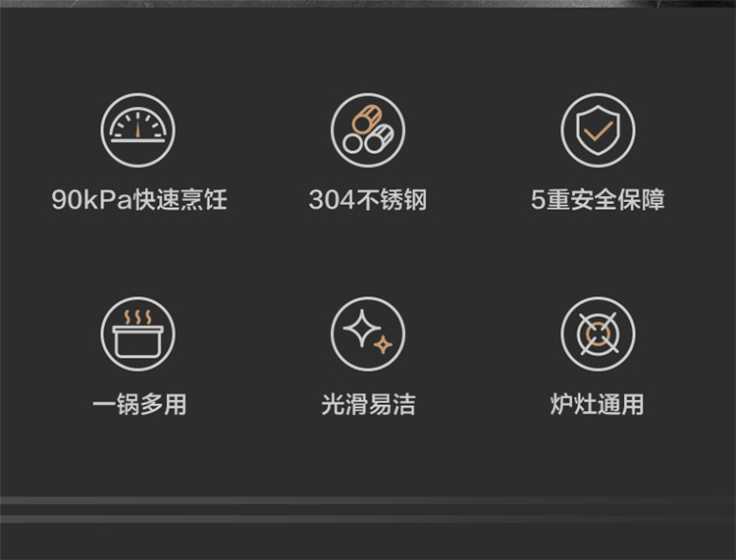
Task: Tap the orange ring in the burner icon
Action: click(x=598, y=333)
